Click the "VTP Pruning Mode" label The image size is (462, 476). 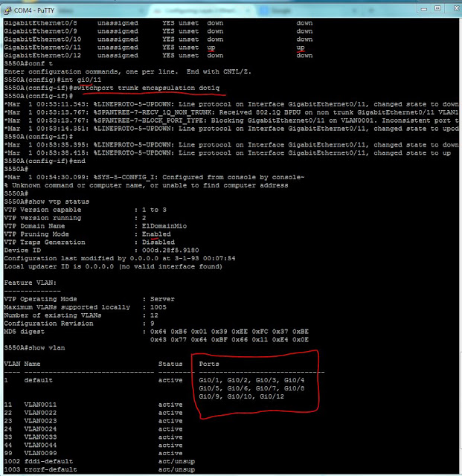point(36,234)
